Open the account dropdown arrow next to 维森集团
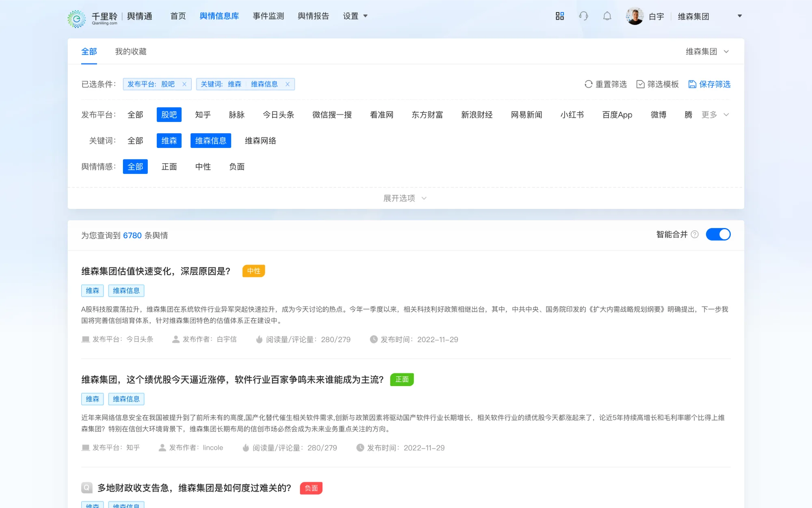 [x=740, y=16]
